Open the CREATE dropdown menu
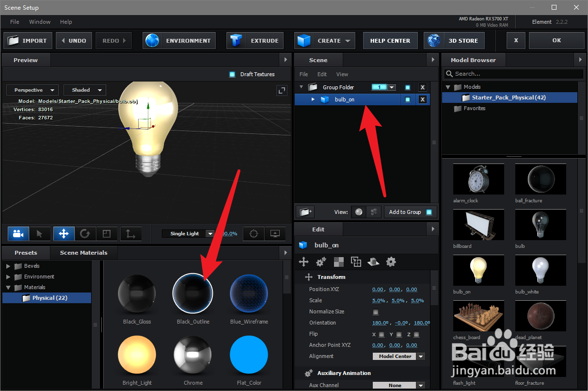 click(x=324, y=41)
